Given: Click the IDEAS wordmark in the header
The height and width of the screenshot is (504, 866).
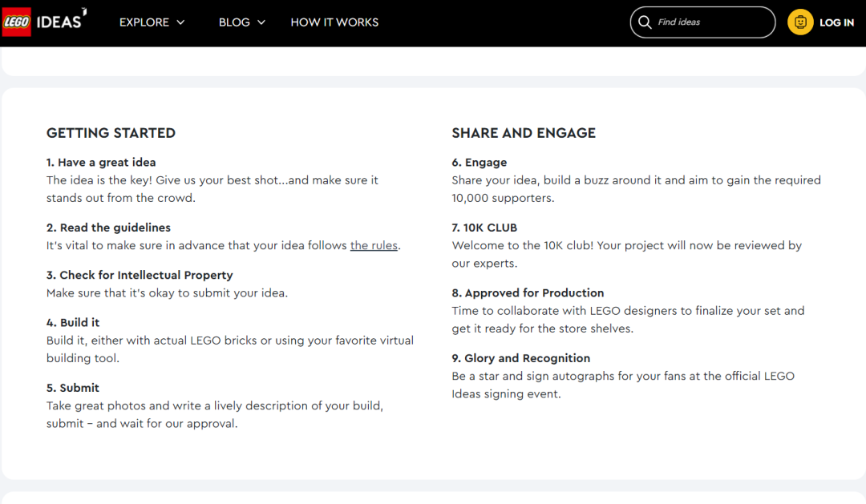Looking at the screenshot, I should (60, 22).
